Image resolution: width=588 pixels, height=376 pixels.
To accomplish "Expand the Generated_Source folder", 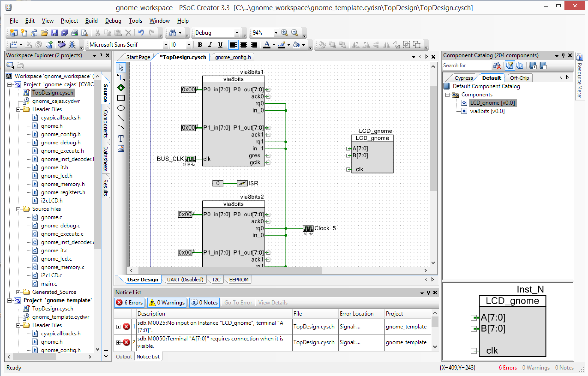I will [18, 292].
